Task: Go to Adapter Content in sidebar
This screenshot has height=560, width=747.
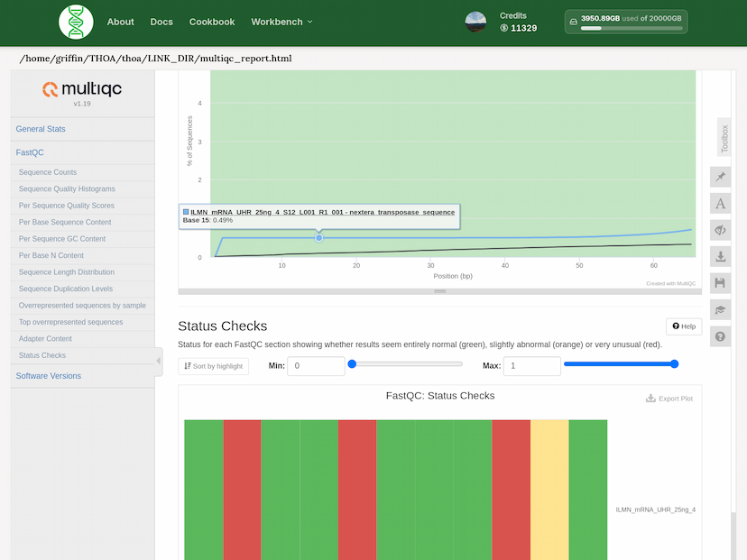Action: [x=45, y=339]
